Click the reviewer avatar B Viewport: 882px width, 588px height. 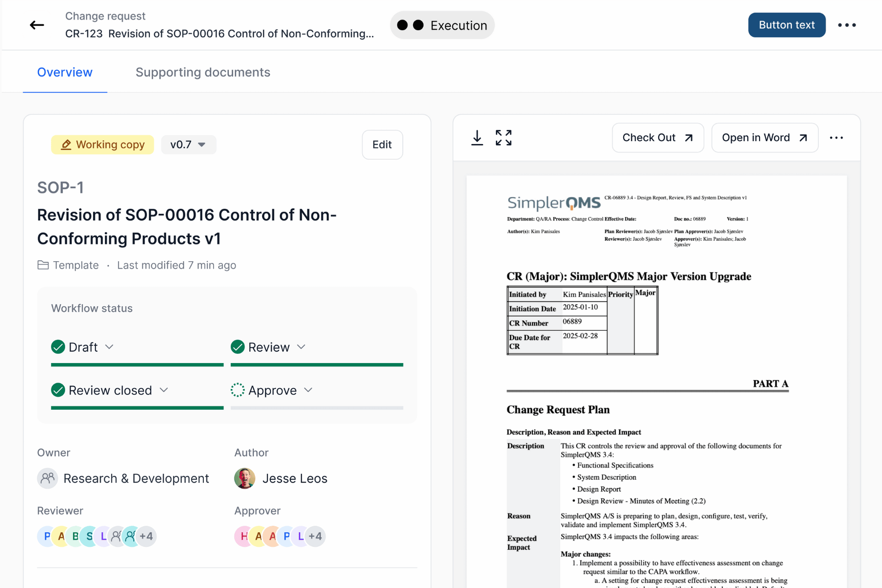tap(75, 536)
